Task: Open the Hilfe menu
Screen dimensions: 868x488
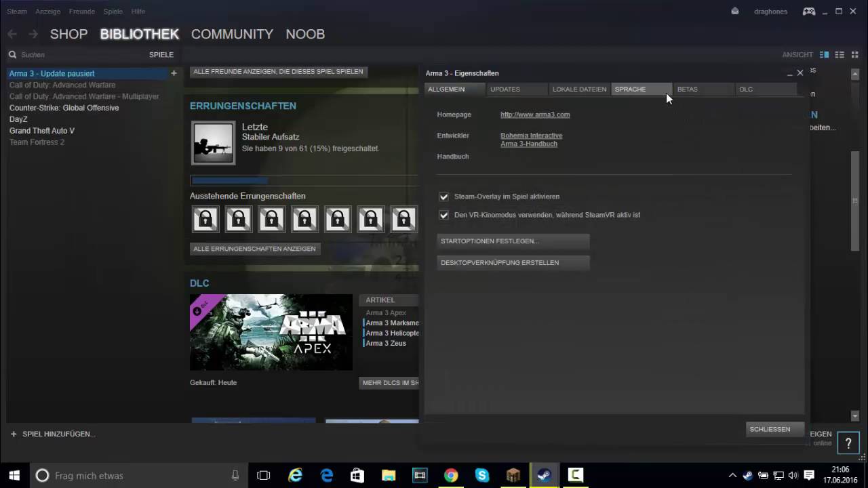Action: click(138, 12)
